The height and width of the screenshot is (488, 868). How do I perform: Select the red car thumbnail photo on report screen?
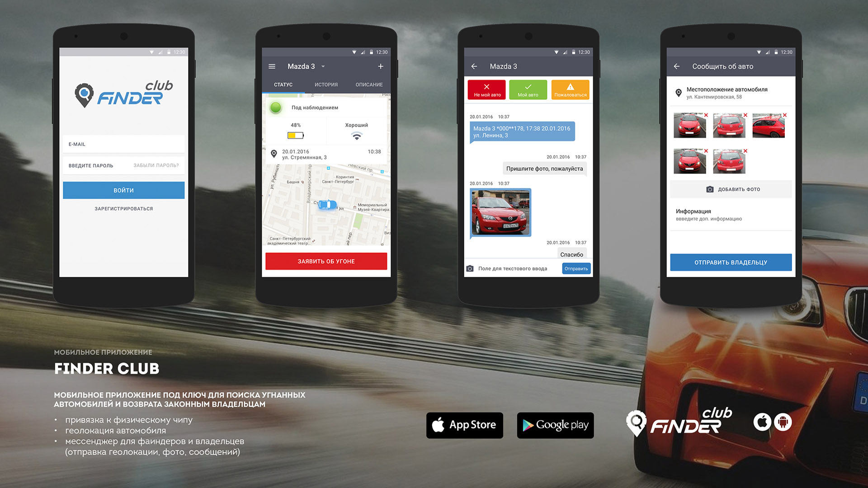tap(687, 125)
